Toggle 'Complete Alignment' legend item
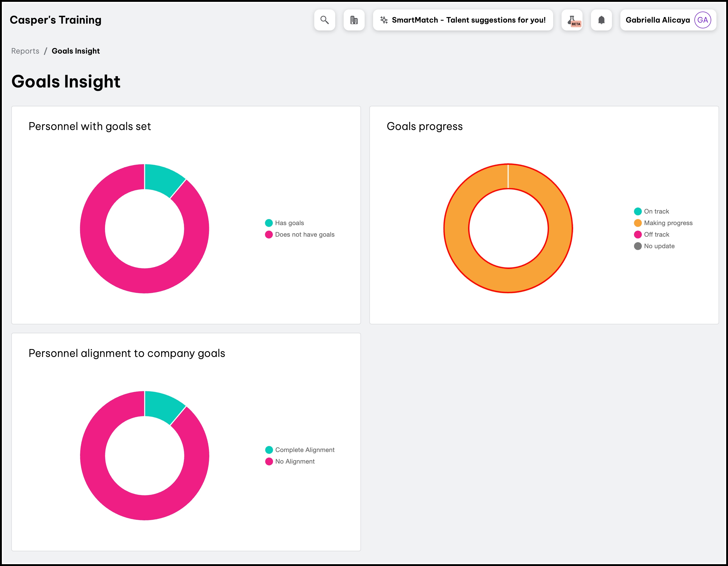 (304, 450)
